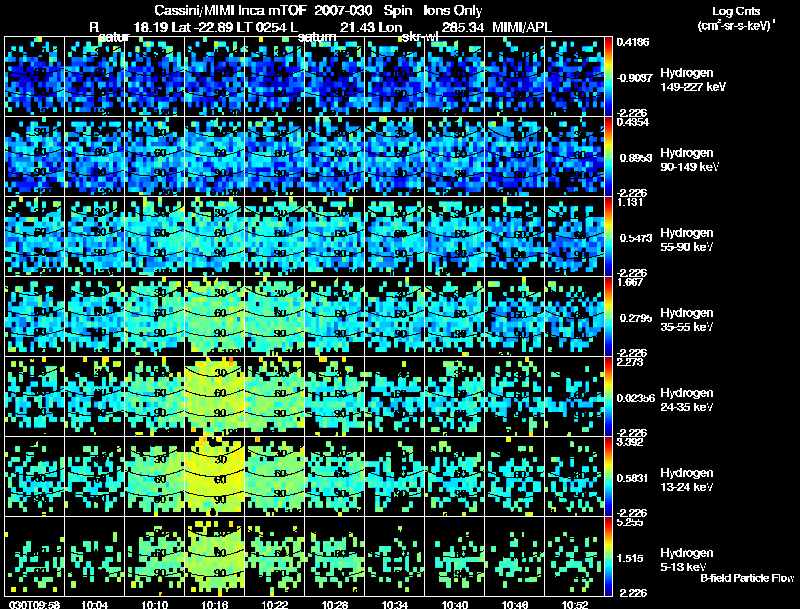Click the 'Hydrogen 5-13 keV' row label

[687, 560]
